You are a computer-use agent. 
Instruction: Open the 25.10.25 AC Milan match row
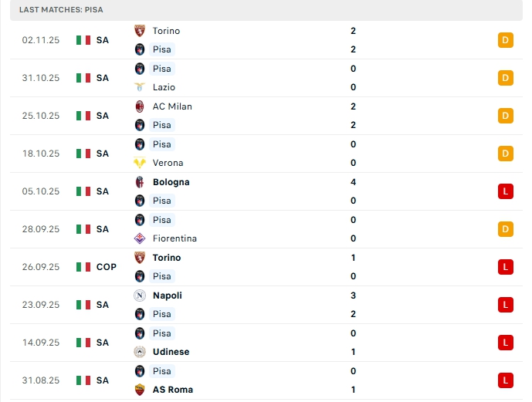coord(263,116)
